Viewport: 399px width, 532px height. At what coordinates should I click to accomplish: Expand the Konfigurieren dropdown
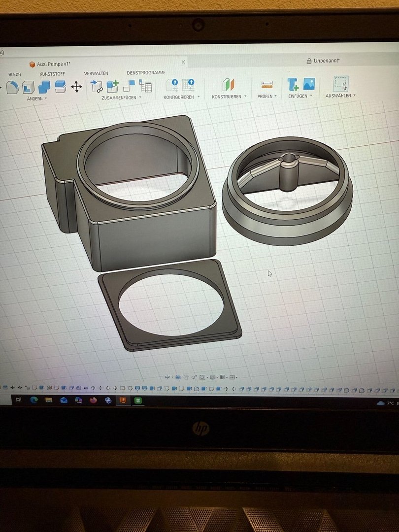click(x=181, y=97)
